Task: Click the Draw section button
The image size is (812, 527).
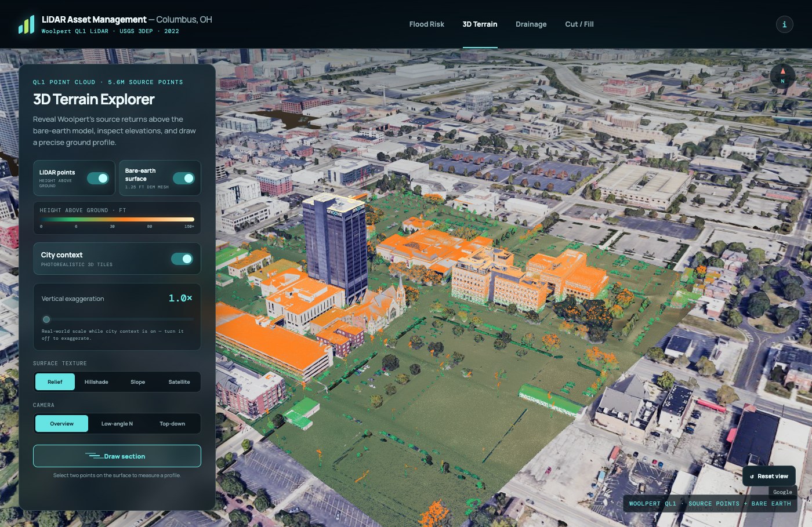Action: 117,456
